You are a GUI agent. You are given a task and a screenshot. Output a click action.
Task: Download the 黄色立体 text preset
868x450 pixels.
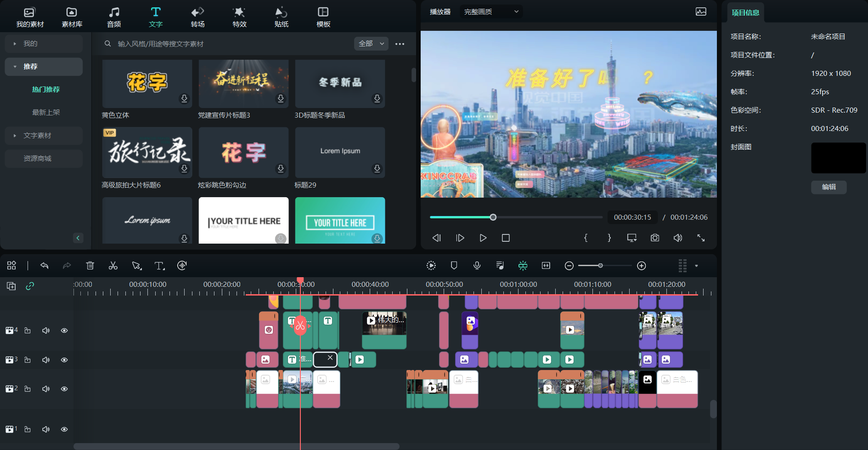(184, 98)
